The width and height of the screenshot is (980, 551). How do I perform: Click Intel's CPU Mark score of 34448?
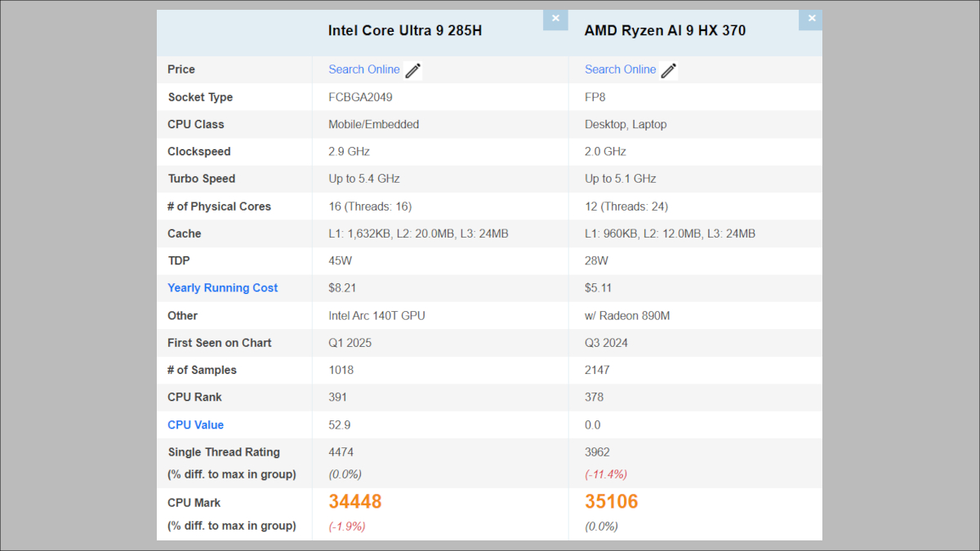click(x=354, y=501)
